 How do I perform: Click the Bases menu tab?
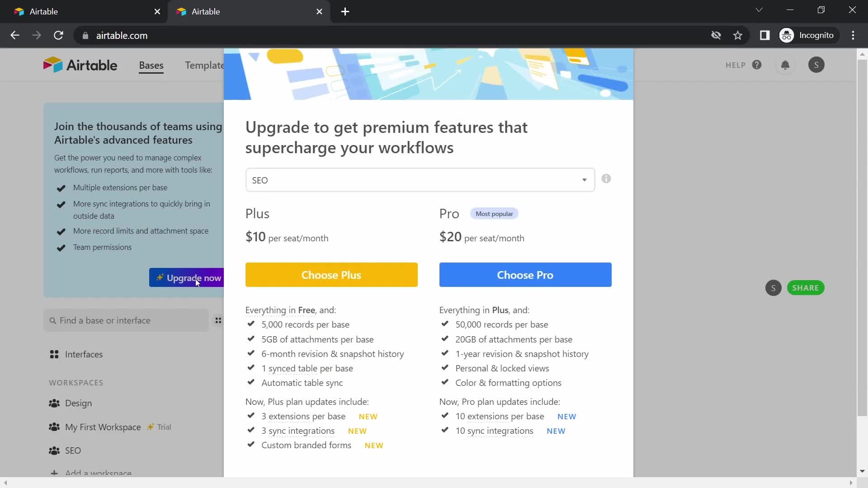(151, 65)
